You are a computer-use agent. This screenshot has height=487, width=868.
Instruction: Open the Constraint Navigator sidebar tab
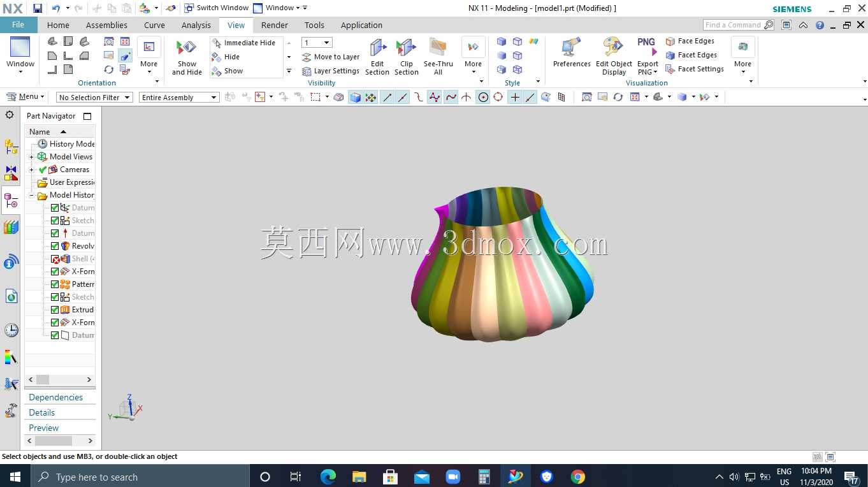[11, 173]
